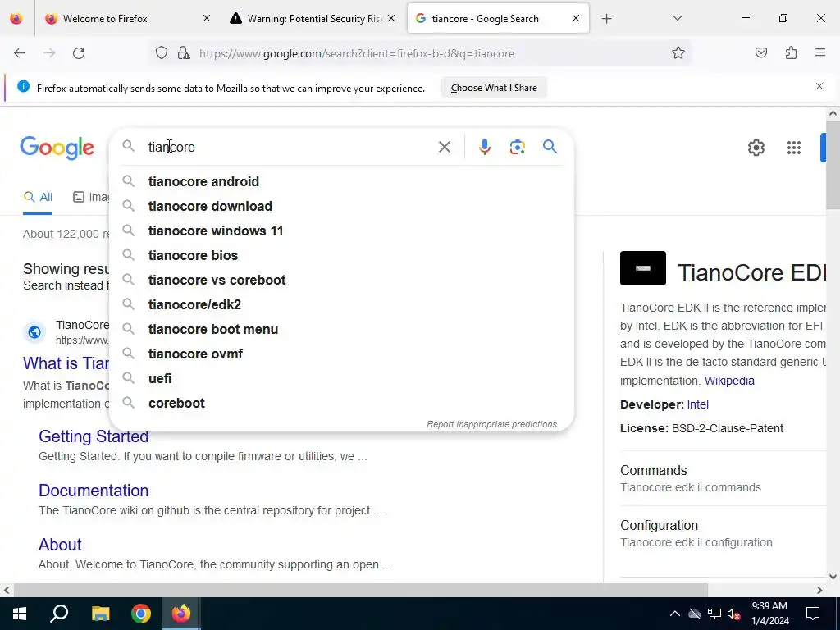Open the Firefox extensions panel
The width and height of the screenshot is (840, 630).
point(791,53)
